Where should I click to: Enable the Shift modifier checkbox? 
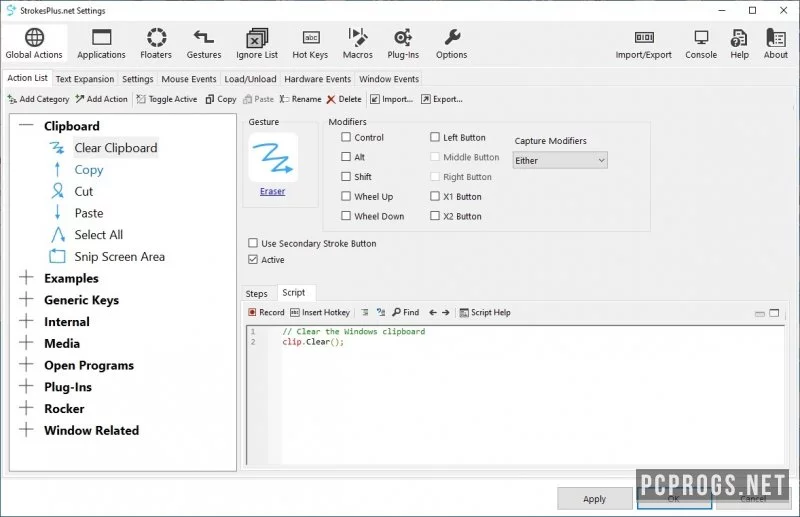[346, 177]
